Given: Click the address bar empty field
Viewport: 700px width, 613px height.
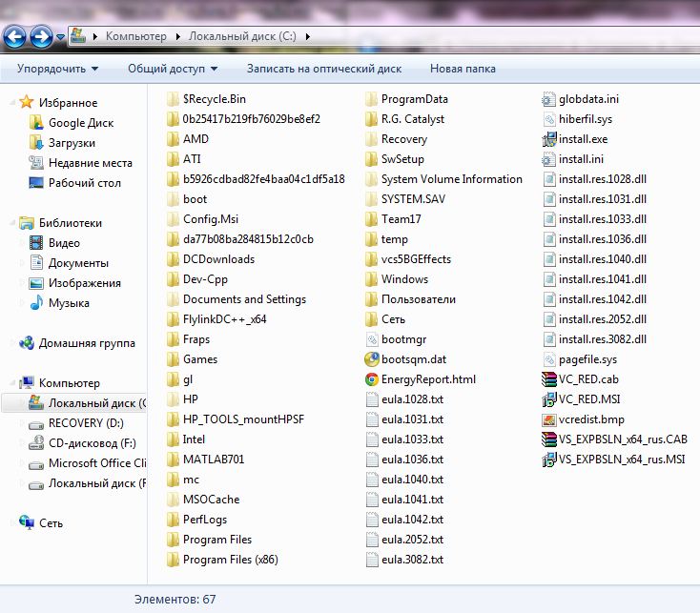Looking at the screenshot, I should 504,36.
